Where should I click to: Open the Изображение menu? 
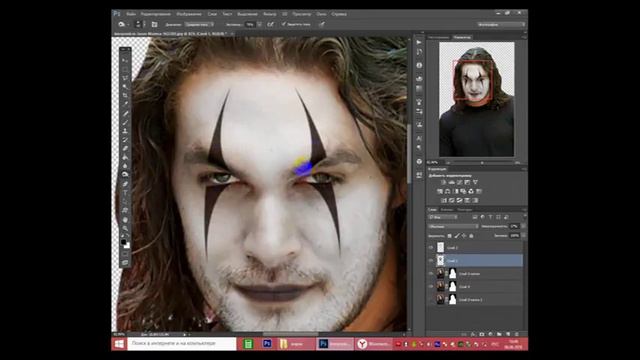click(189, 14)
